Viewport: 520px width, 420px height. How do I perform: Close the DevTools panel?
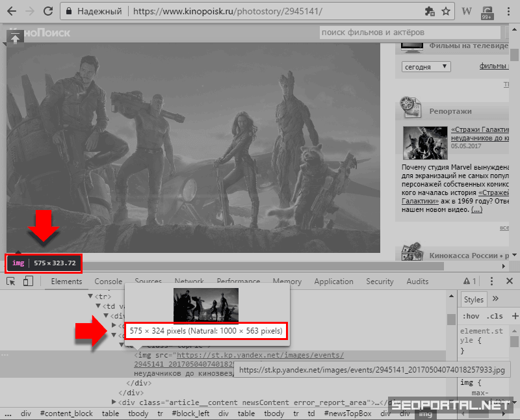pyautogui.click(x=509, y=282)
